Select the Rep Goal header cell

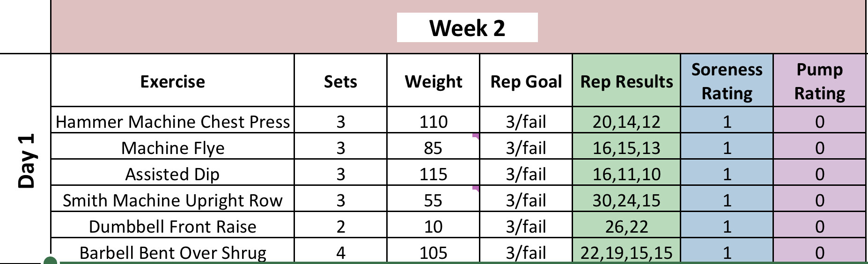pos(526,81)
